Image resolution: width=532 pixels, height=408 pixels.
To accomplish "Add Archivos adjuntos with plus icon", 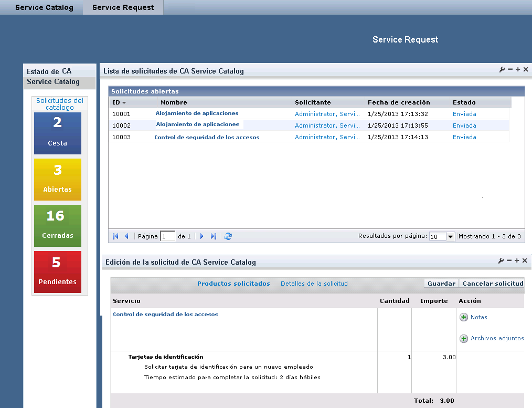I will [x=464, y=339].
